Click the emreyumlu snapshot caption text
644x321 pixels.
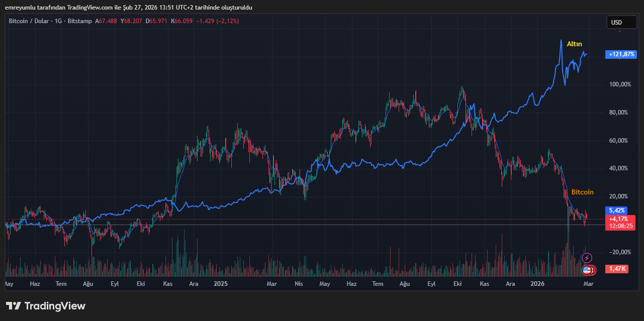128,8
